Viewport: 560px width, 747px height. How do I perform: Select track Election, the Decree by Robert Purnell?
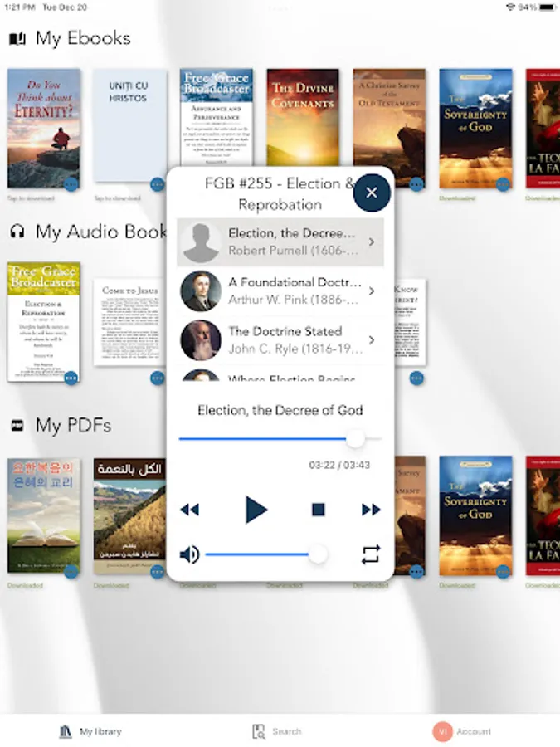point(280,242)
